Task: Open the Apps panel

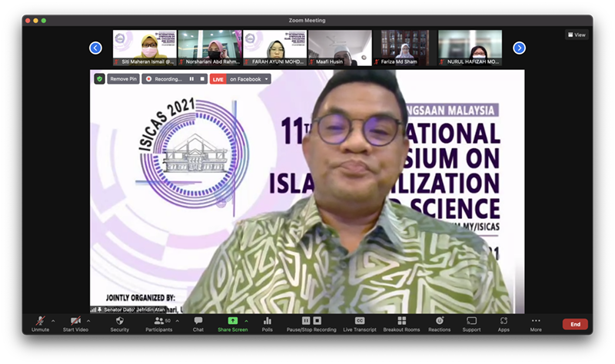Action: [x=504, y=322]
